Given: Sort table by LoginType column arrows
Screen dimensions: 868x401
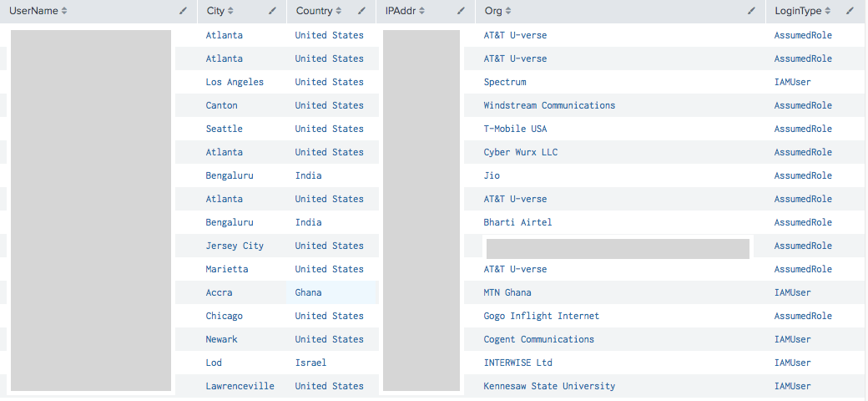Looking at the screenshot, I should [x=828, y=11].
